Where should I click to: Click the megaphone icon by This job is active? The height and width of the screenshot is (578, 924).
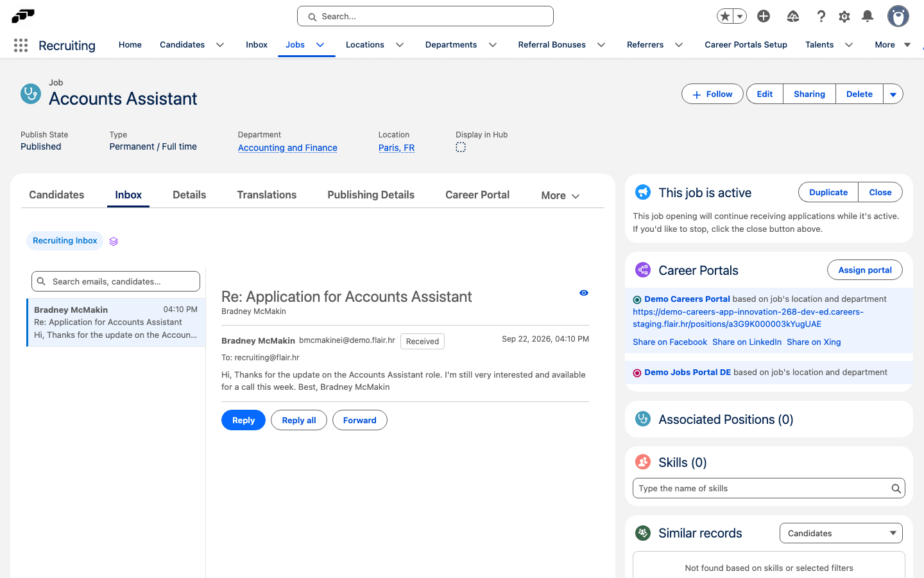(642, 192)
